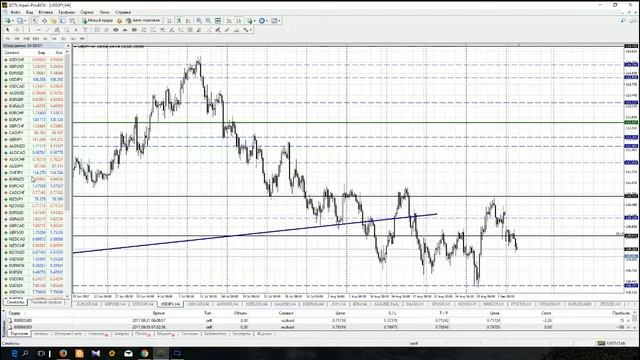Select the vertical line drawing tool
The height and width of the screenshot is (360, 640).
tap(29, 30)
